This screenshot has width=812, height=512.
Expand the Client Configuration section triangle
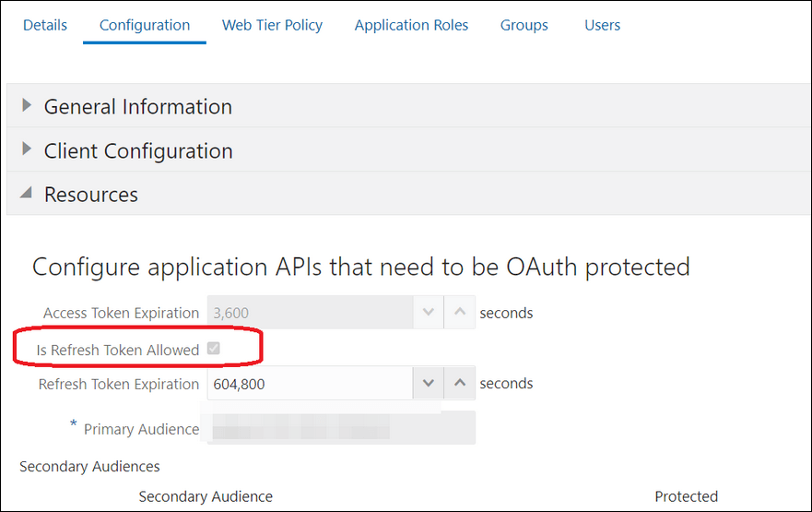tap(27, 149)
